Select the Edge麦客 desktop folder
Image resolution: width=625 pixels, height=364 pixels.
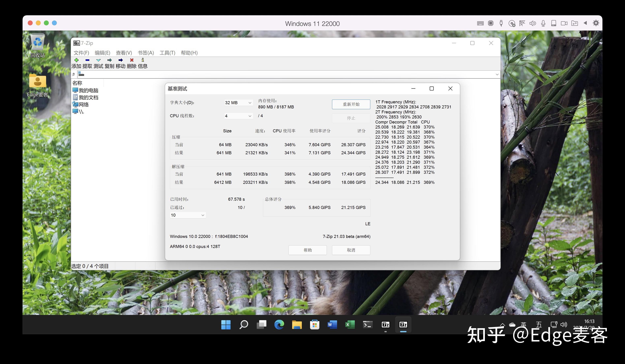click(x=38, y=85)
